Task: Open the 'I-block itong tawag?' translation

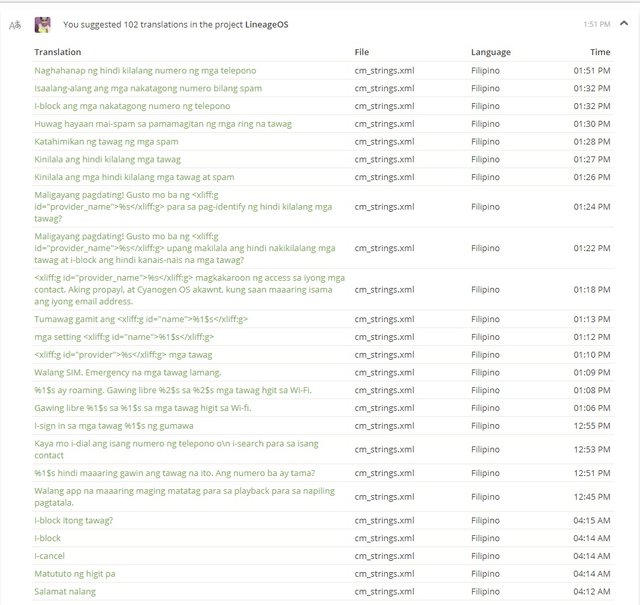Action: pyautogui.click(x=73, y=521)
